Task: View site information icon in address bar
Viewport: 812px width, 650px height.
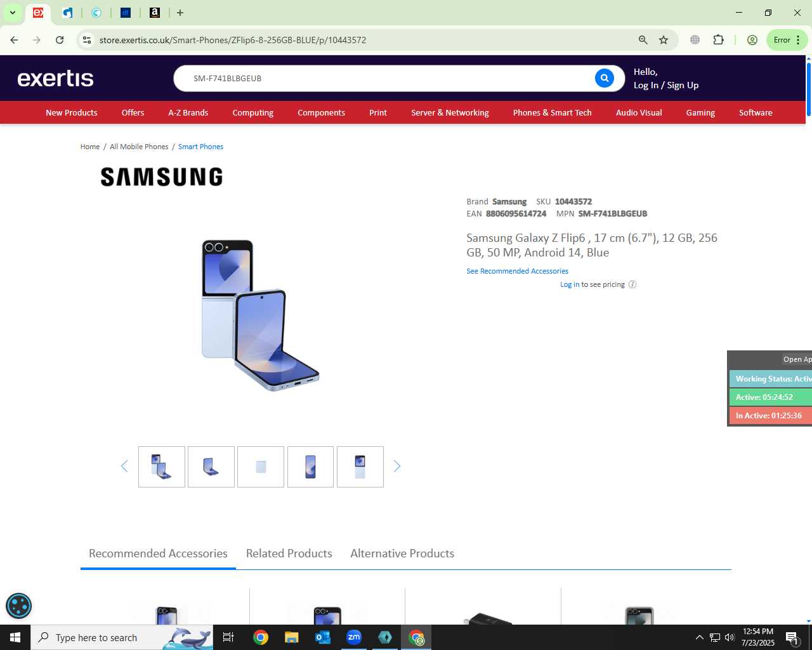Action: pyautogui.click(x=87, y=40)
